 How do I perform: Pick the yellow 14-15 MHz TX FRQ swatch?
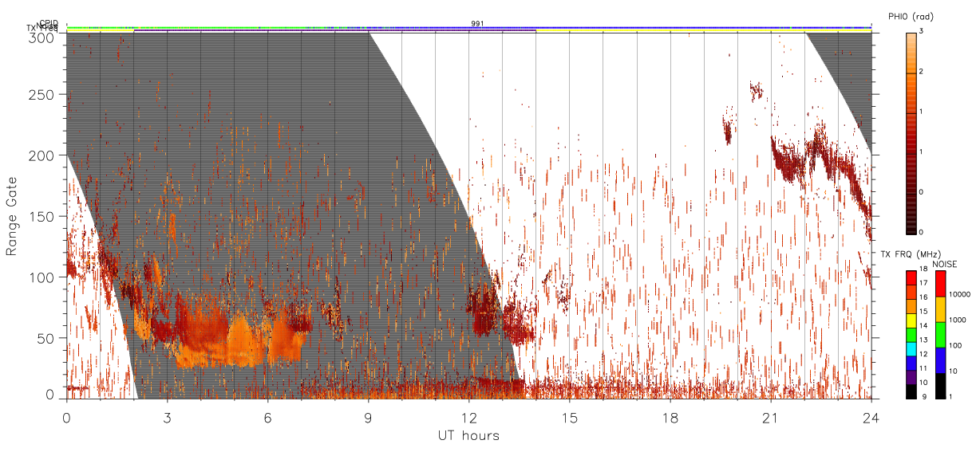tap(911, 320)
